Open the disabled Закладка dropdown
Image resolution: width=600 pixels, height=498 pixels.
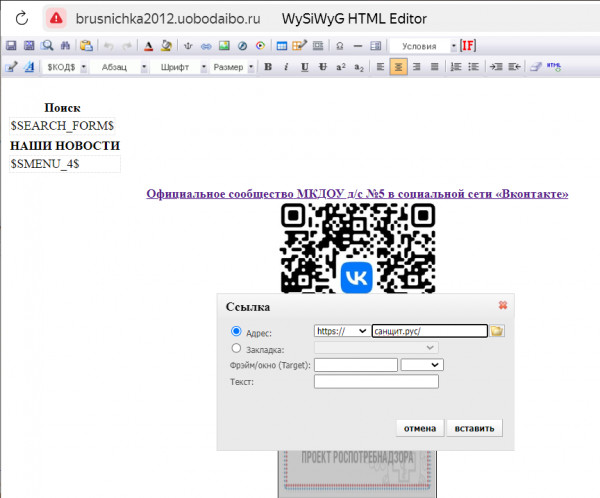point(376,348)
